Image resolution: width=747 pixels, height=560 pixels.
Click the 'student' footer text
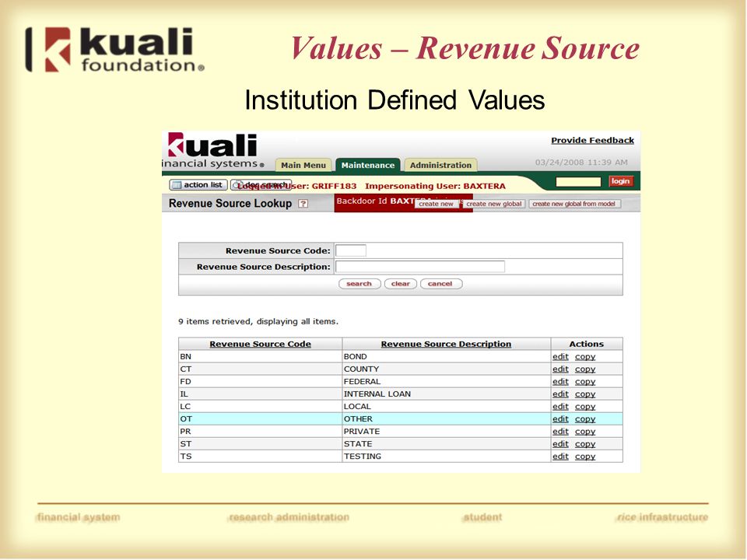(482, 517)
